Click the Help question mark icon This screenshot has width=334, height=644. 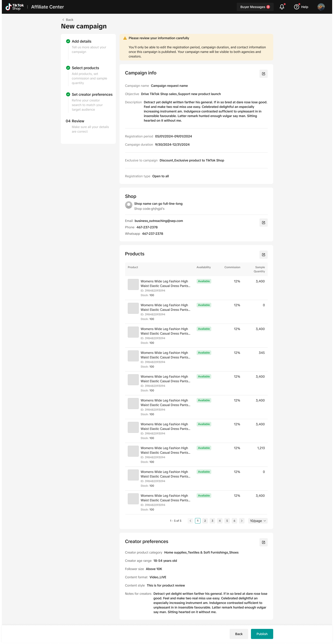[x=296, y=7]
